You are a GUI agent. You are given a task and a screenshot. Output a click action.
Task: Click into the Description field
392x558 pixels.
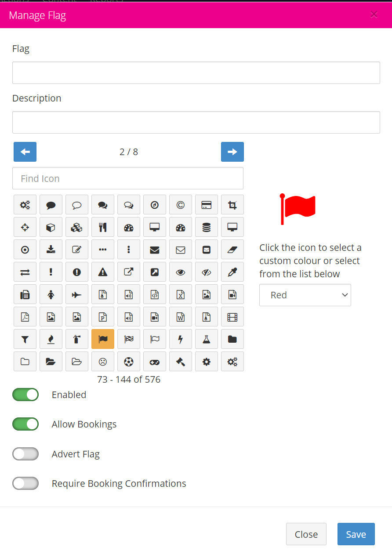[196, 122]
